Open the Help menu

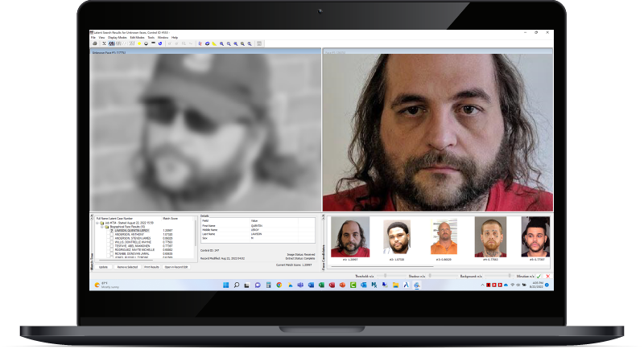click(175, 37)
